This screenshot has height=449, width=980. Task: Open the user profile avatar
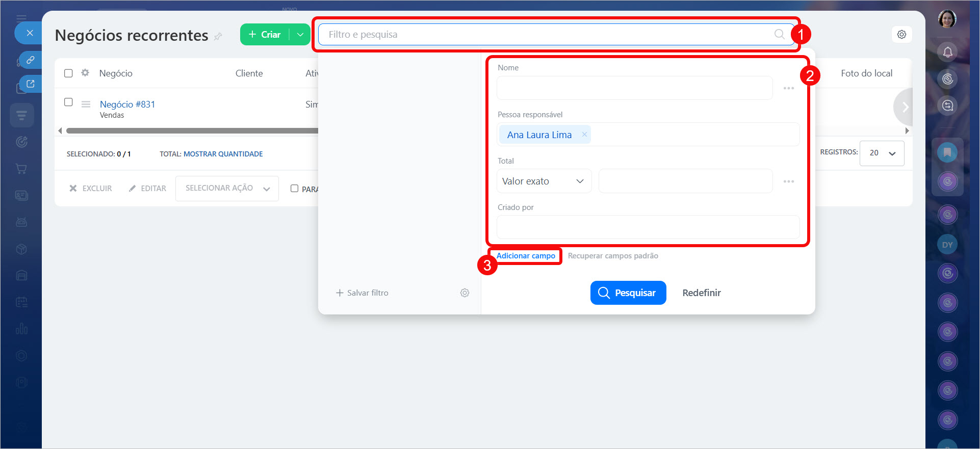coord(947,19)
